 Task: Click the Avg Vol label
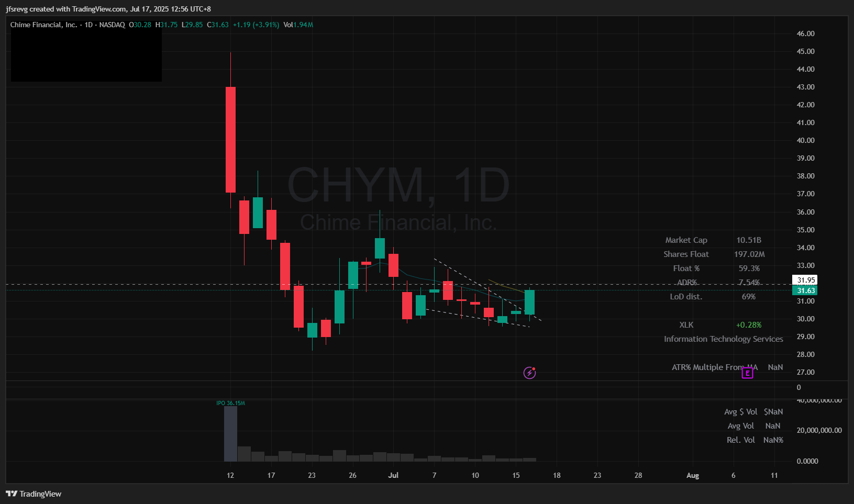[740, 426]
